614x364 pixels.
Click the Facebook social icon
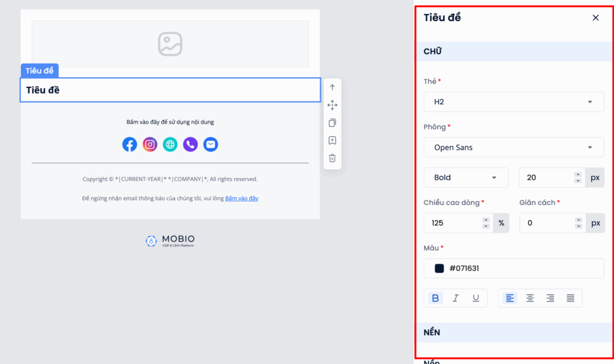click(130, 145)
